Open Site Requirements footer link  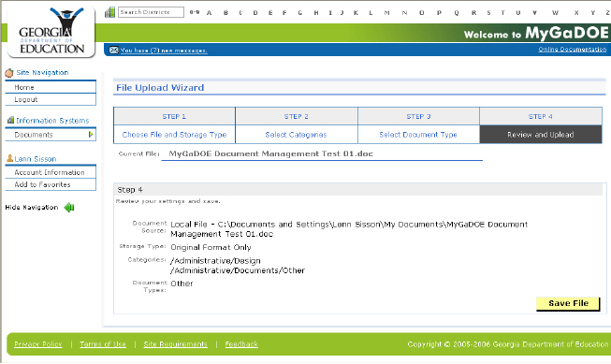(175, 344)
